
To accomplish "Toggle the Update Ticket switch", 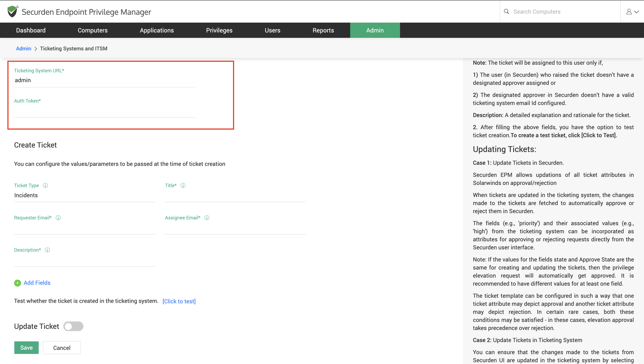I will pyautogui.click(x=73, y=326).
